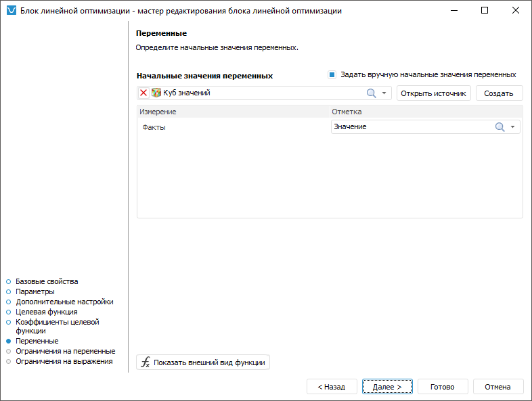Open the Значение dropdown arrow
The image size is (532, 401).
(513, 127)
